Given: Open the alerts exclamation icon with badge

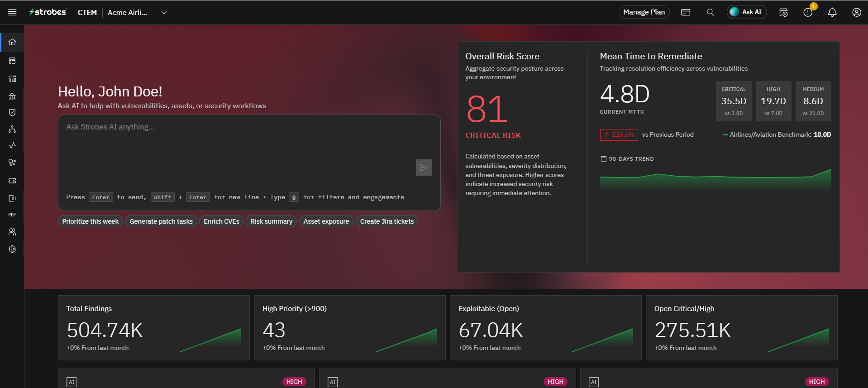Looking at the screenshot, I should click(808, 12).
